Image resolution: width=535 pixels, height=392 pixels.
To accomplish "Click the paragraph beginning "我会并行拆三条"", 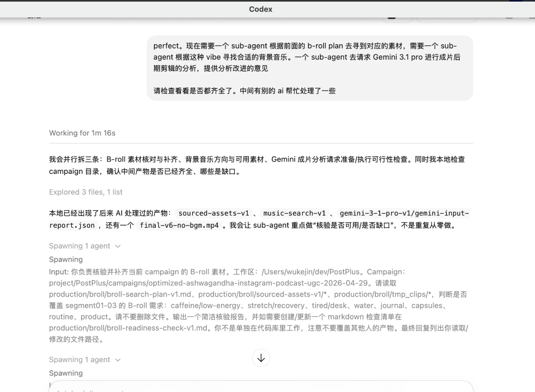I will 257,165.
